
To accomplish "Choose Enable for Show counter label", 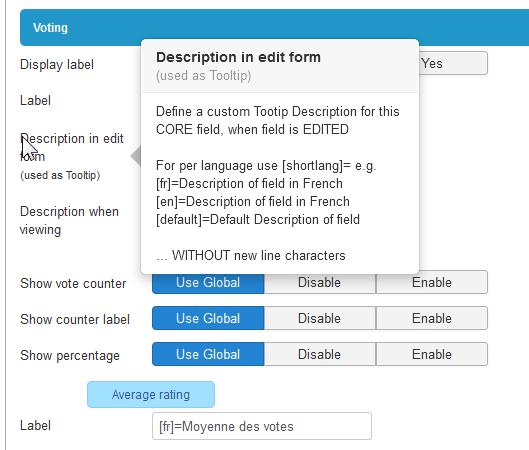I will [431, 318].
